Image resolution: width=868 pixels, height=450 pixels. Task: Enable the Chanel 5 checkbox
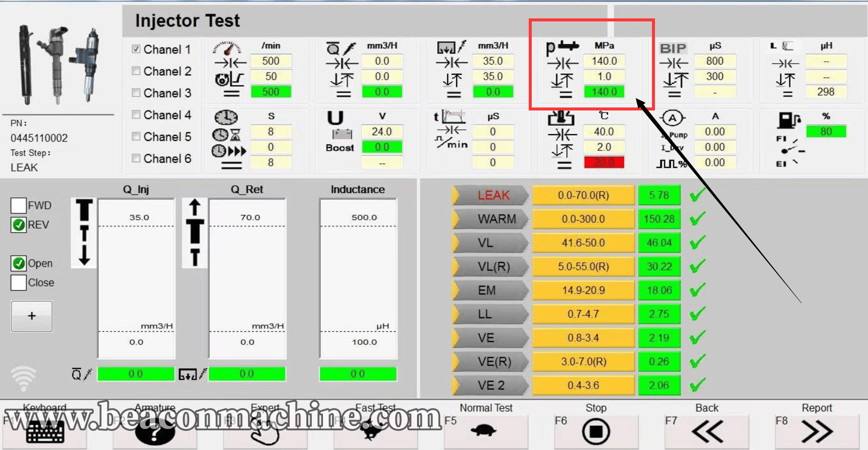[x=136, y=136]
